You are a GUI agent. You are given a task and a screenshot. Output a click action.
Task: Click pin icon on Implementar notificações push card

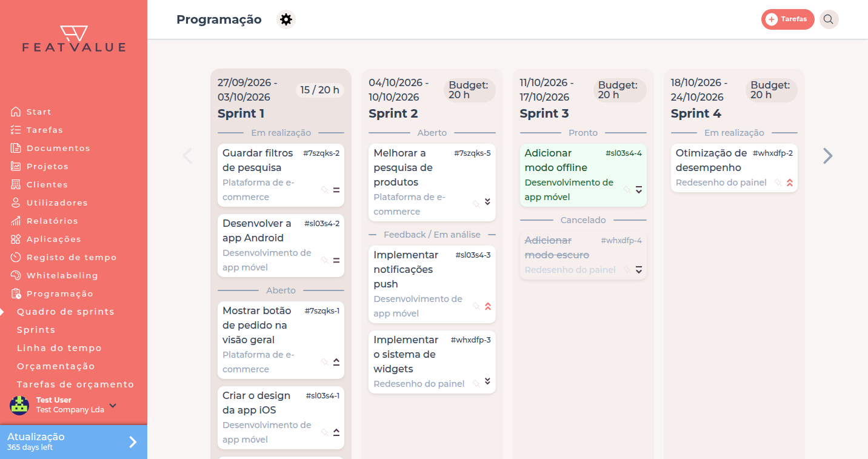tap(476, 306)
